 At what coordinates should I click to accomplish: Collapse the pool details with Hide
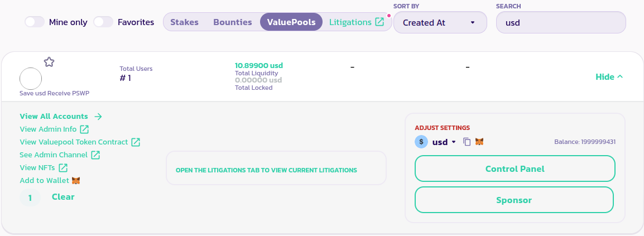(x=609, y=77)
